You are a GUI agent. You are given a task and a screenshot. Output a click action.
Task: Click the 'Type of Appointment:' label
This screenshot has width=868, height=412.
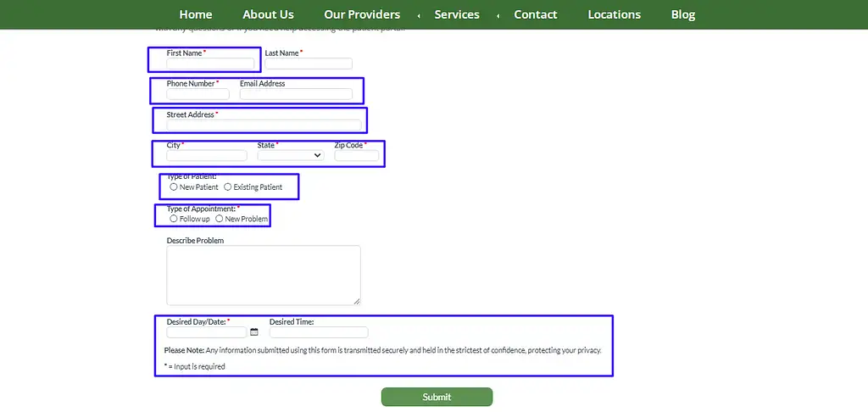[x=203, y=209]
